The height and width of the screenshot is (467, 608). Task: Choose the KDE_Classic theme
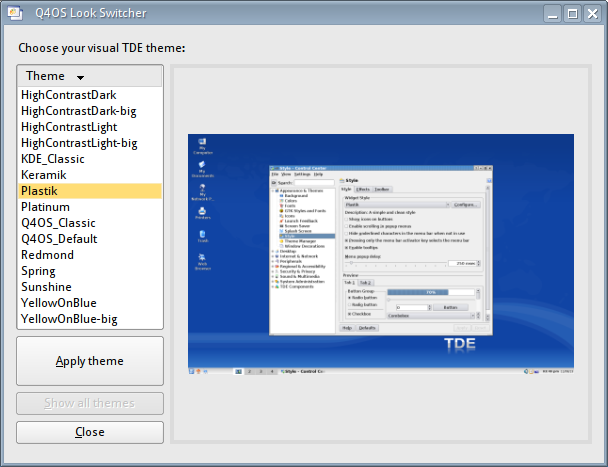pos(90,159)
